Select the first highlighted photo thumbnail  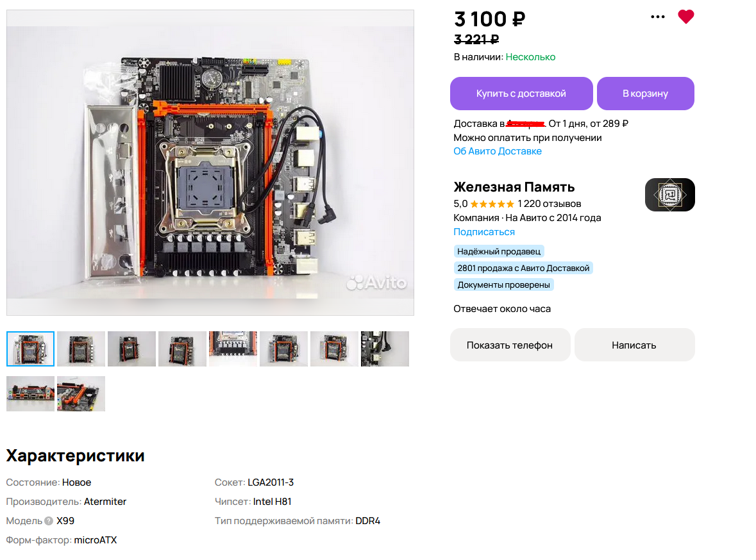[x=30, y=349]
